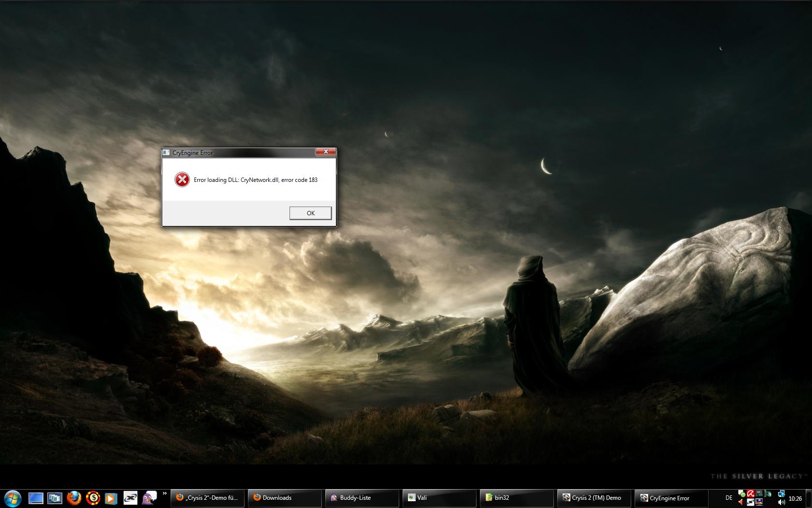Switch to 'Crysis 2'-Demo Firefox taskbar window
812x508 pixels.
point(207,498)
